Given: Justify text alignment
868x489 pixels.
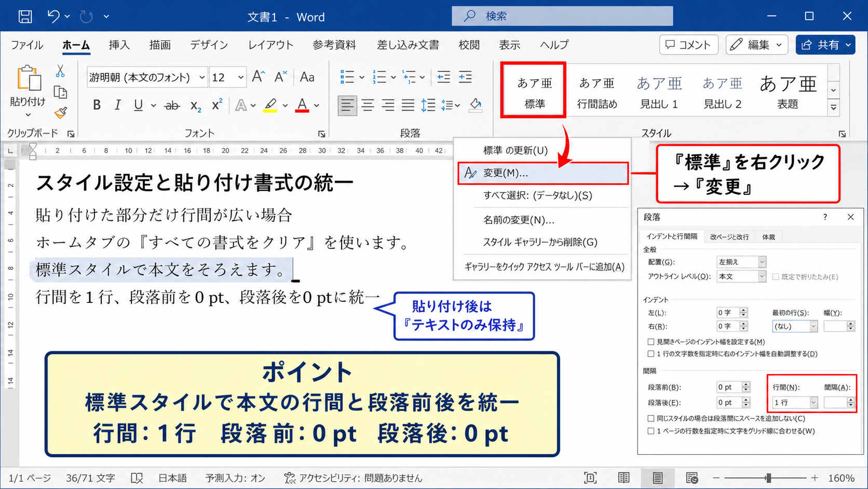Looking at the screenshot, I should point(408,105).
